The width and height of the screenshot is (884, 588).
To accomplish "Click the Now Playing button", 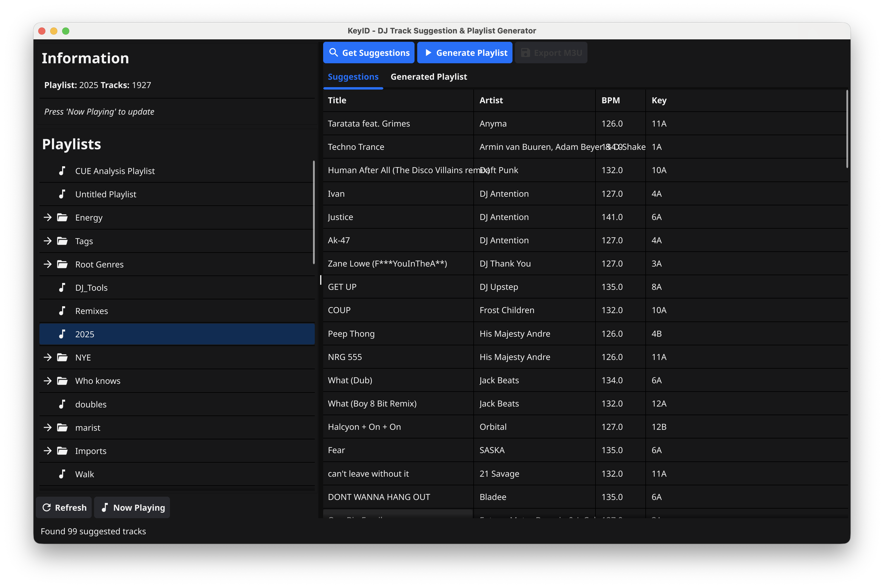I will pos(132,507).
